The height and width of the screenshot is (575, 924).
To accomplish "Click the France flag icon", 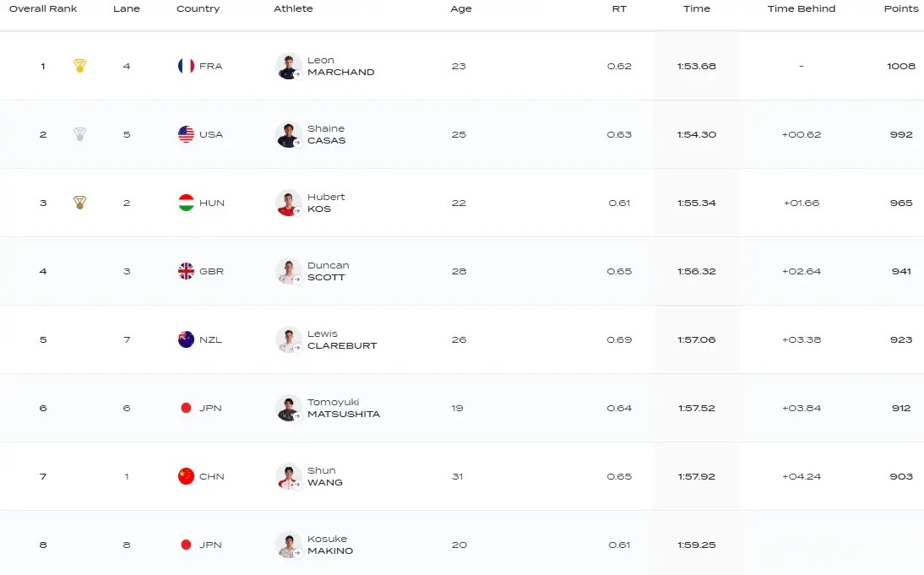I will click(186, 66).
